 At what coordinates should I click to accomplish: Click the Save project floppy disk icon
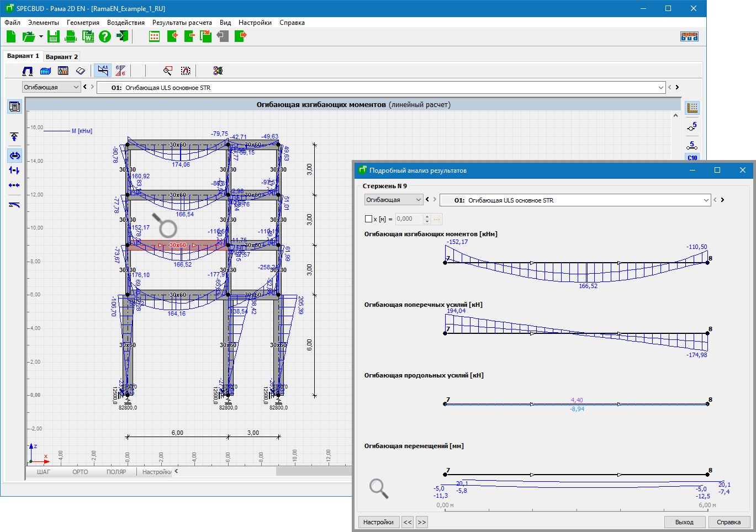click(x=53, y=37)
